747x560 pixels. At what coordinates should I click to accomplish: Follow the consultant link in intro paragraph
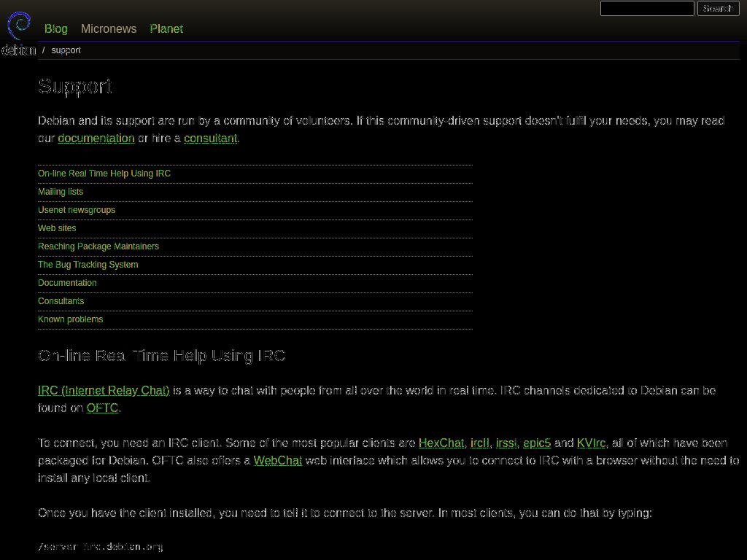click(x=211, y=138)
